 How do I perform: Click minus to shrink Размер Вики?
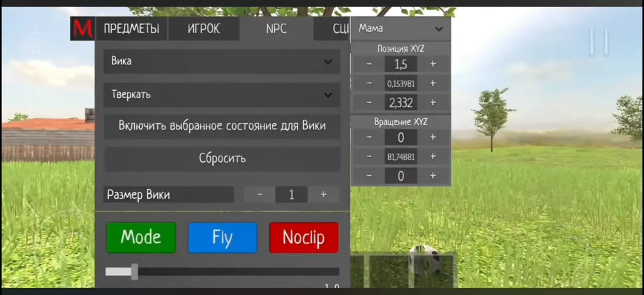point(260,194)
